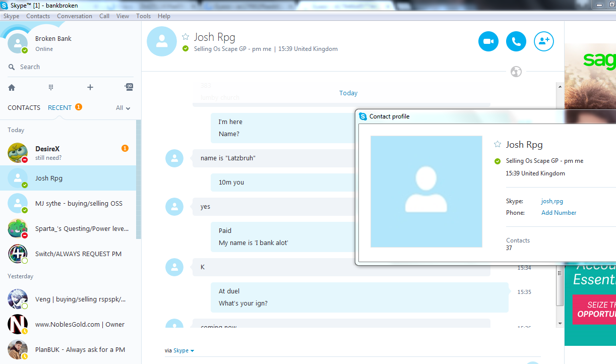The height and width of the screenshot is (364, 616).
Task: Click the message 'What's your ign?'
Action: pyautogui.click(x=243, y=304)
